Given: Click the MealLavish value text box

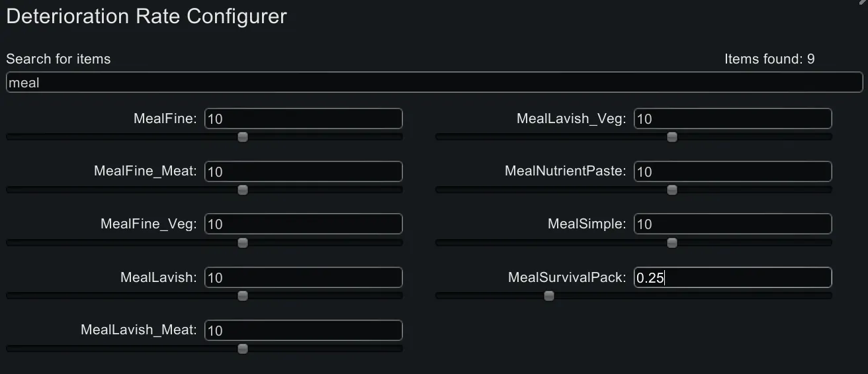Looking at the screenshot, I should pos(304,278).
